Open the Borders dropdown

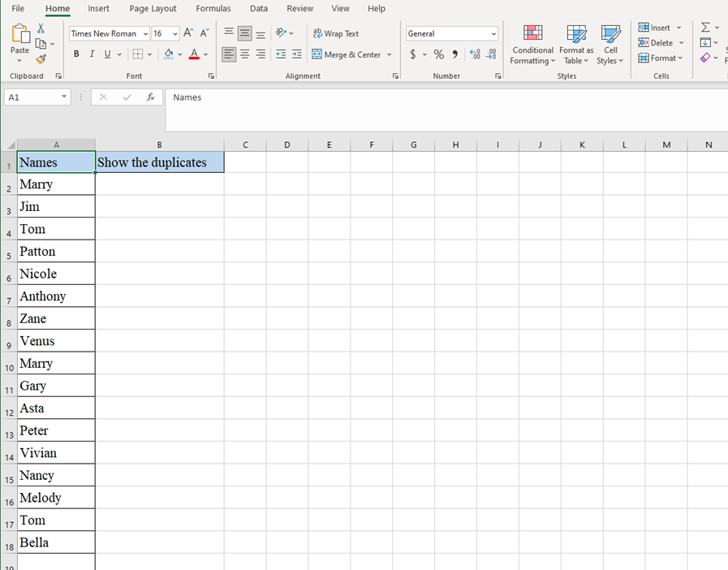coord(149,54)
